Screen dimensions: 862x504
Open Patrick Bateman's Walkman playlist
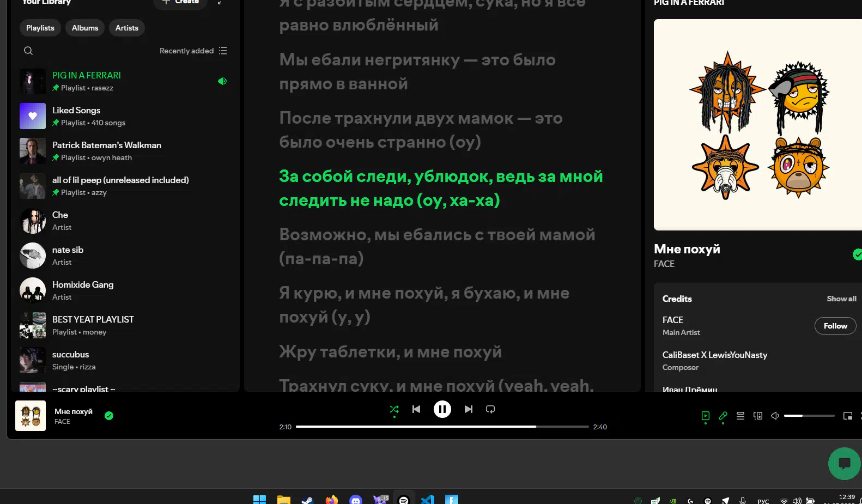(x=124, y=151)
